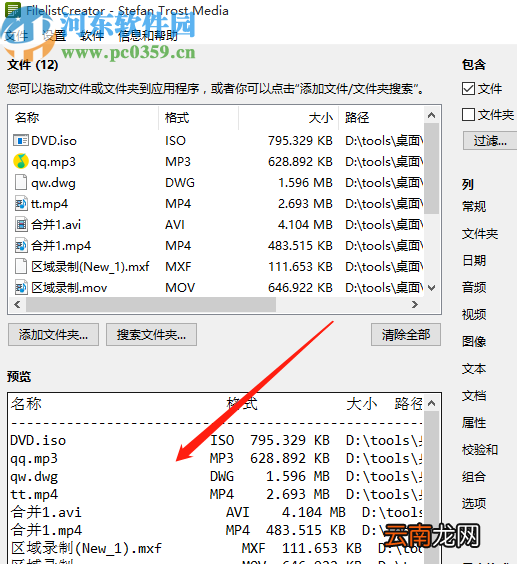Select the DVD.iso row name
The image size is (517, 564).
pos(54,140)
